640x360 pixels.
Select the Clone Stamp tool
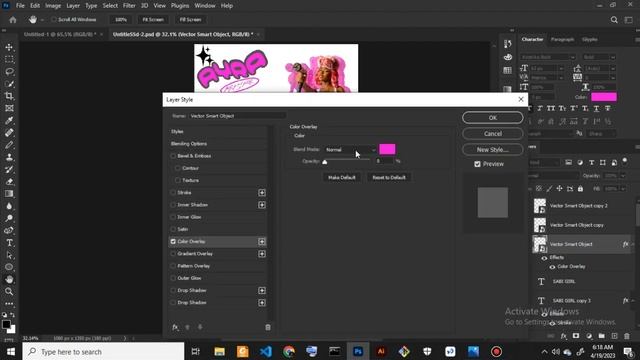[x=9, y=157]
